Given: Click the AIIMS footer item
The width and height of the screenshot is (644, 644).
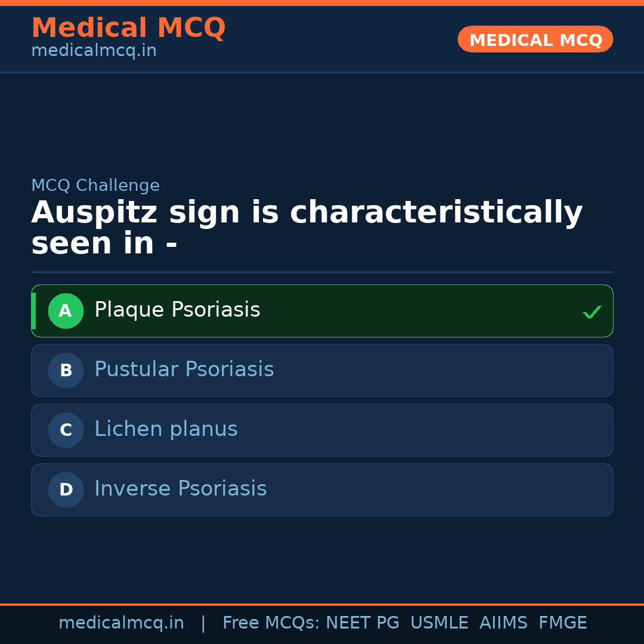Looking at the screenshot, I should (x=504, y=623).
